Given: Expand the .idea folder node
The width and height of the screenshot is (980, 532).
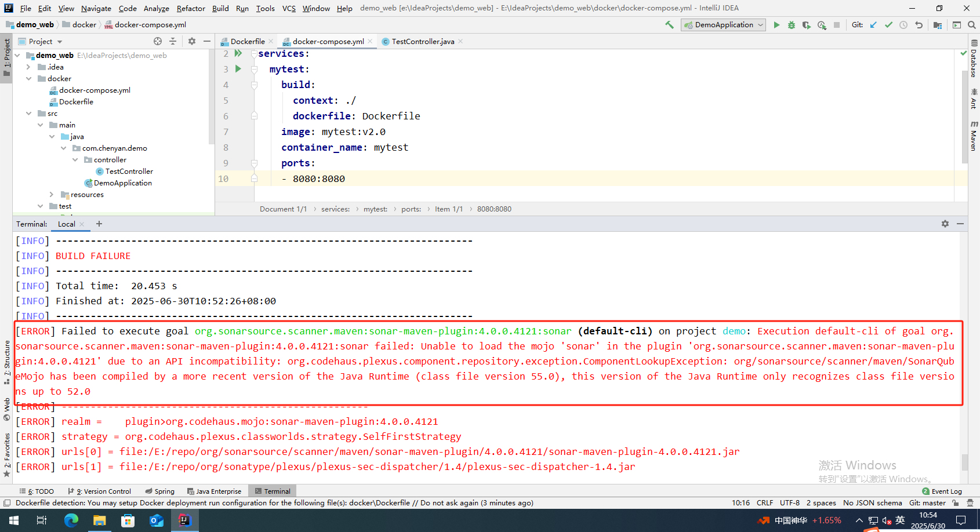Looking at the screenshot, I should tap(28, 67).
